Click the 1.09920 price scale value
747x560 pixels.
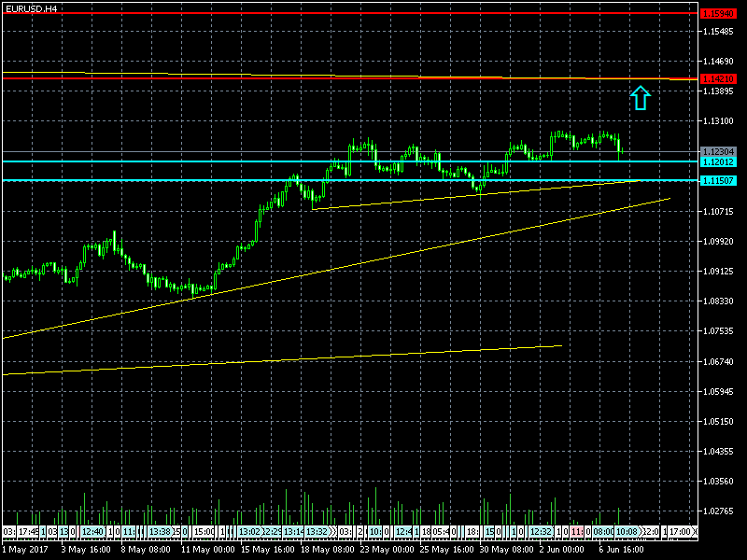coord(718,242)
